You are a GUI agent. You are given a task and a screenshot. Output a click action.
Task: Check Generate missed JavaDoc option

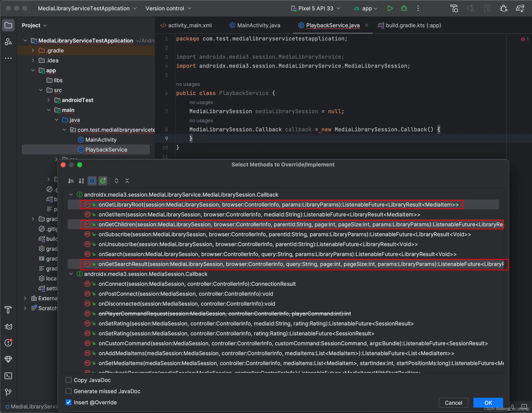click(x=69, y=391)
